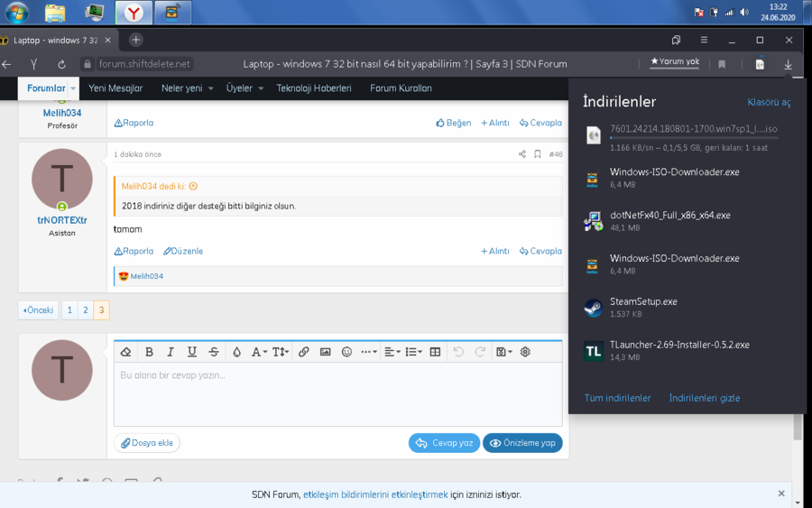The width and height of the screenshot is (812, 508).
Task: Toggle italic formatting in reply editor
Action: [x=171, y=352]
